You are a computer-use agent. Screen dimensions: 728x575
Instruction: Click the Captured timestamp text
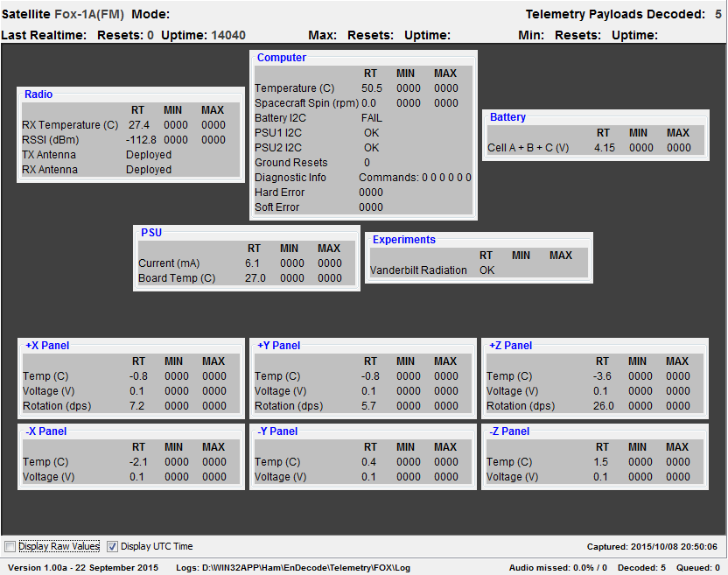tap(652, 547)
